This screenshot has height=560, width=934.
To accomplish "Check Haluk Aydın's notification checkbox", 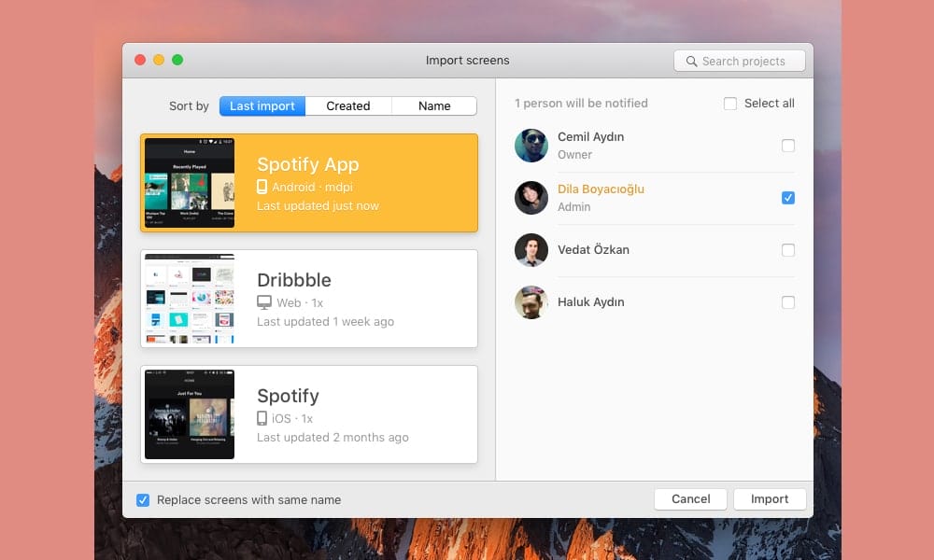I will pos(788,302).
